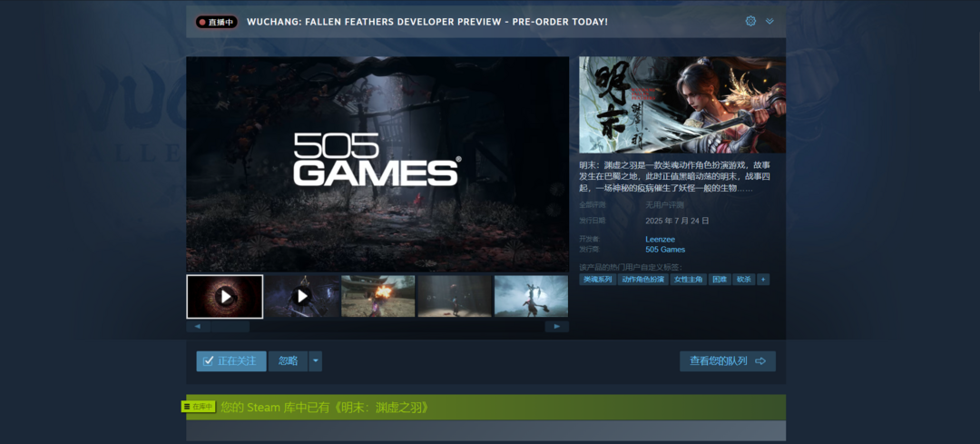
Task: Click the 无用户评测 review text
Action: coord(664,204)
